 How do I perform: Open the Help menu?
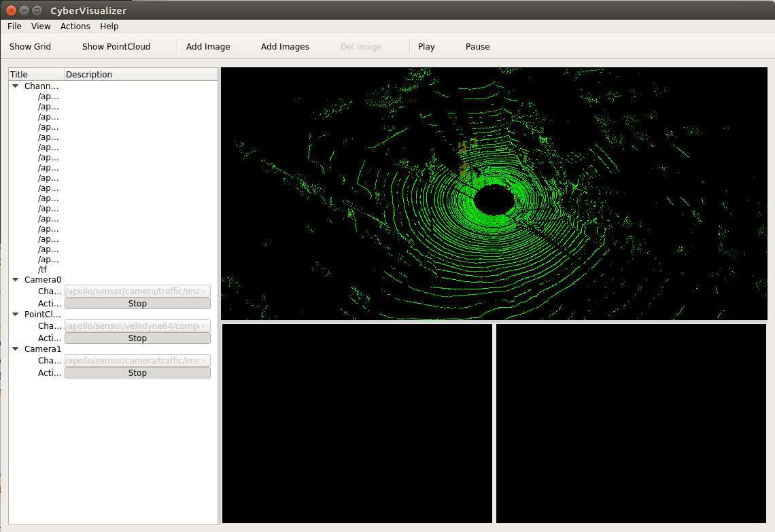pyautogui.click(x=109, y=26)
